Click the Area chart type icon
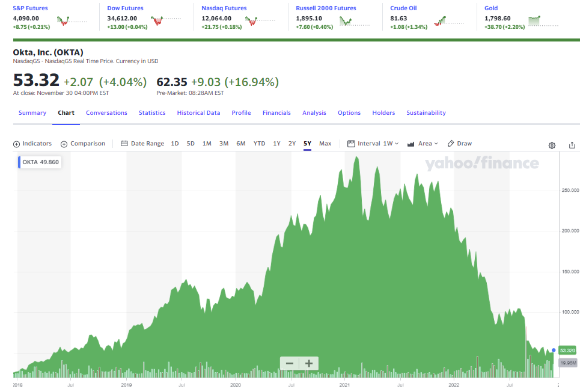The width and height of the screenshot is (580, 392). pos(411,144)
